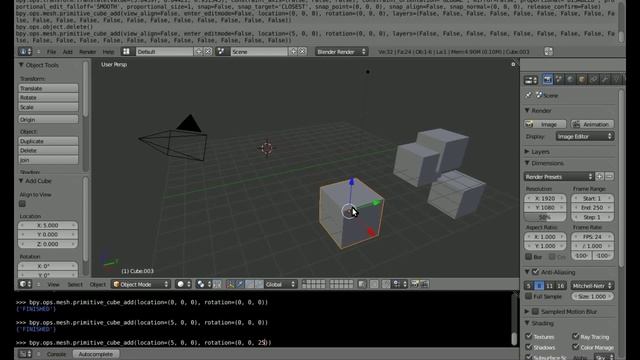
Task: Click the Rotate button
Action: click(48, 98)
